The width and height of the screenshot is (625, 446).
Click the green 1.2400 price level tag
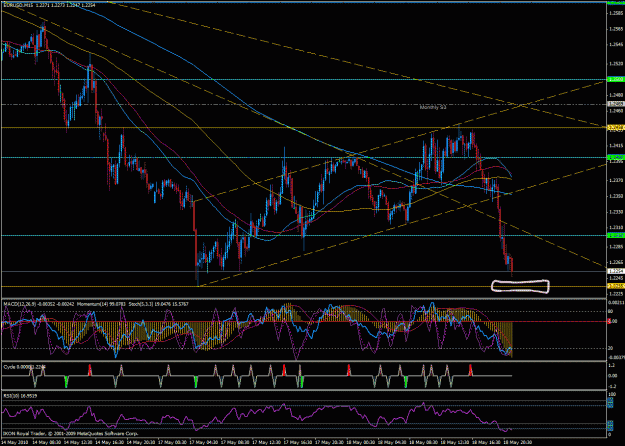[615, 157]
